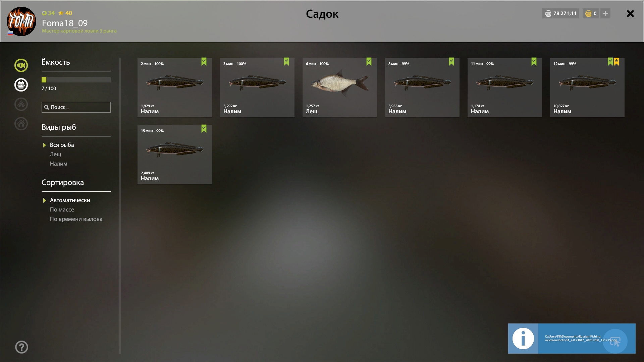Click the silver coins balance 78 271,11
This screenshot has width=644, height=362.
click(560, 13)
